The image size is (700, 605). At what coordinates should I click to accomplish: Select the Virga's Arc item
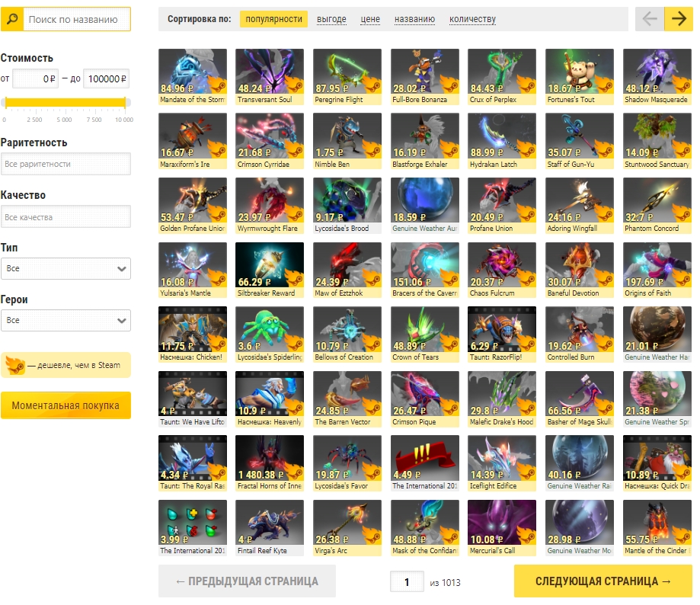pyautogui.click(x=347, y=528)
